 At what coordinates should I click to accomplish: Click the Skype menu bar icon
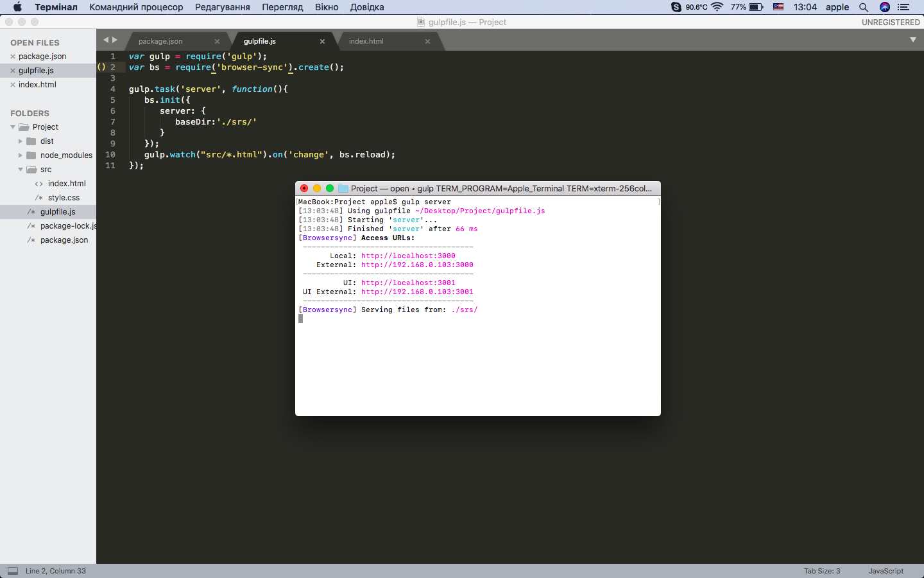(x=676, y=7)
